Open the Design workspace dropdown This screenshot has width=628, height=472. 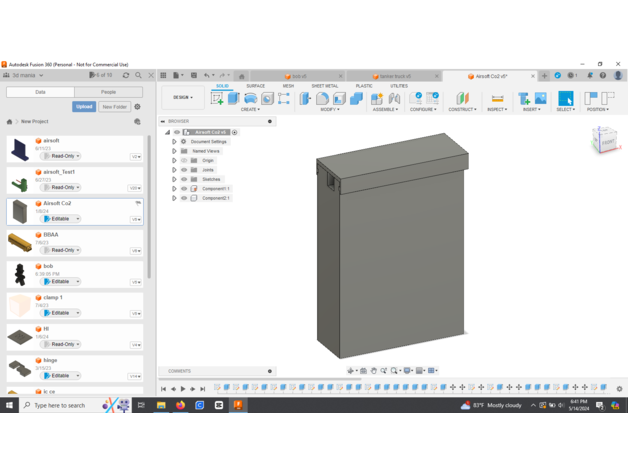coord(183,98)
